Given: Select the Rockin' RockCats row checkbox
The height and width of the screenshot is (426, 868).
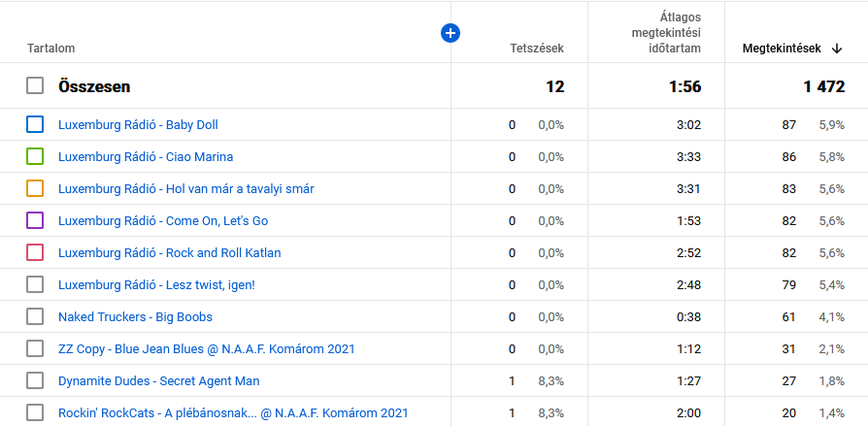Looking at the screenshot, I should coord(35,412).
